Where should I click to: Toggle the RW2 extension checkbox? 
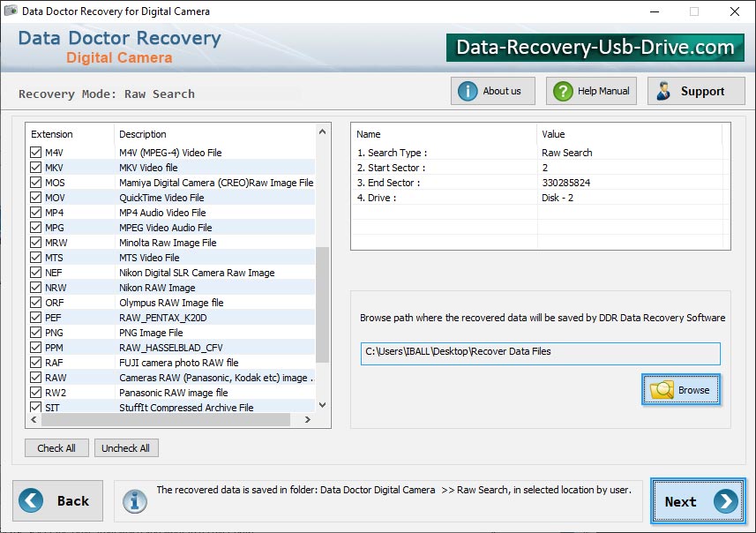[x=35, y=392]
